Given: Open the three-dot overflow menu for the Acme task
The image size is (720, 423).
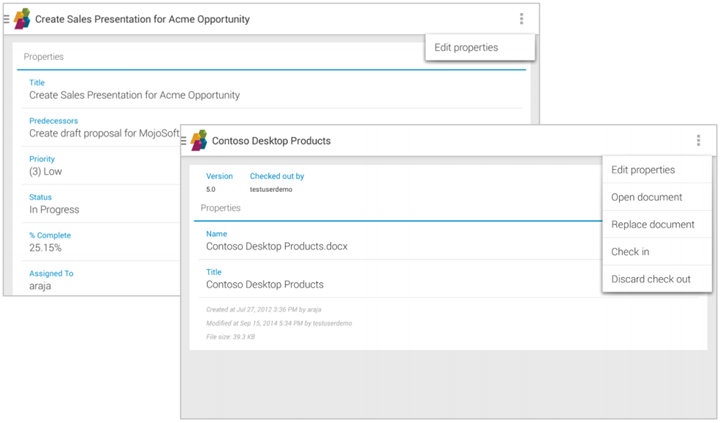Looking at the screenshot, I should (521, 19).
